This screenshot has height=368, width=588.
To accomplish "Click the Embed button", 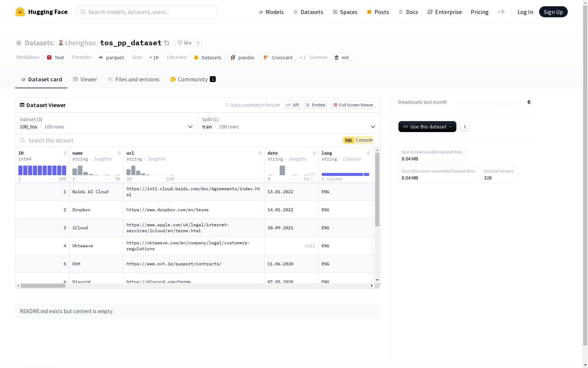I will coord(315,105).
